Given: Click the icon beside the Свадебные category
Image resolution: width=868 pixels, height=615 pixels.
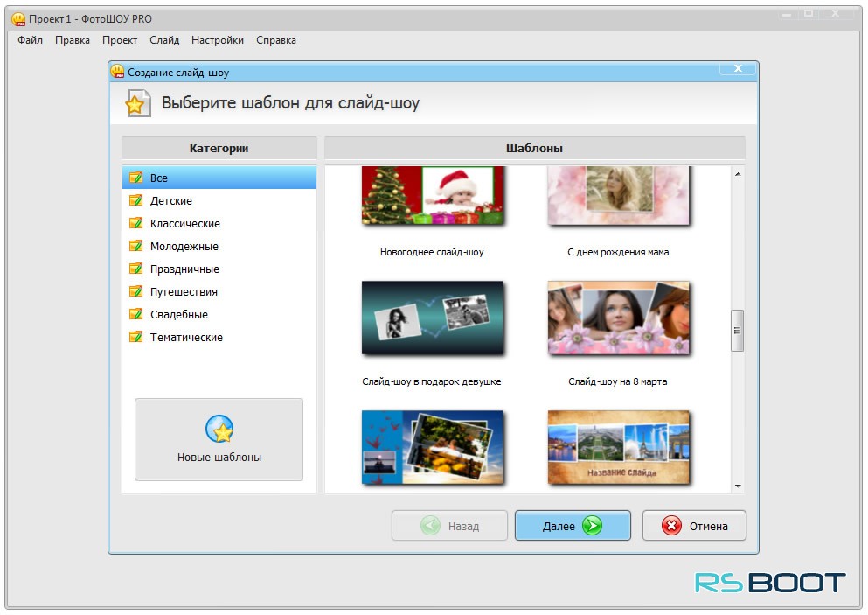Looking at the screenshot, I should coord(135,314).
